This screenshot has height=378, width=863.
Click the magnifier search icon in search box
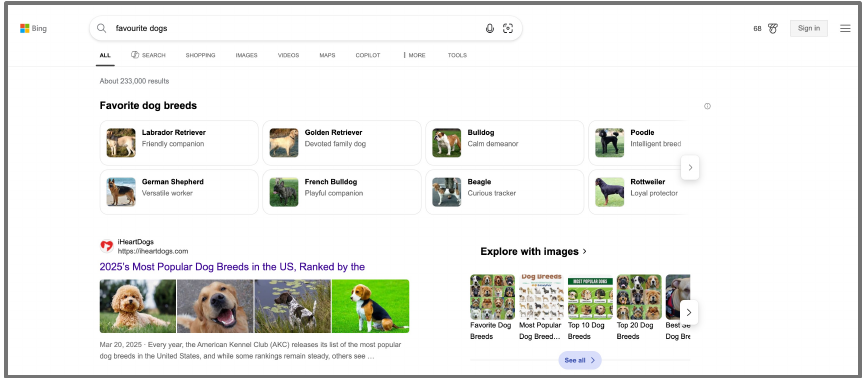pos(101,28)
